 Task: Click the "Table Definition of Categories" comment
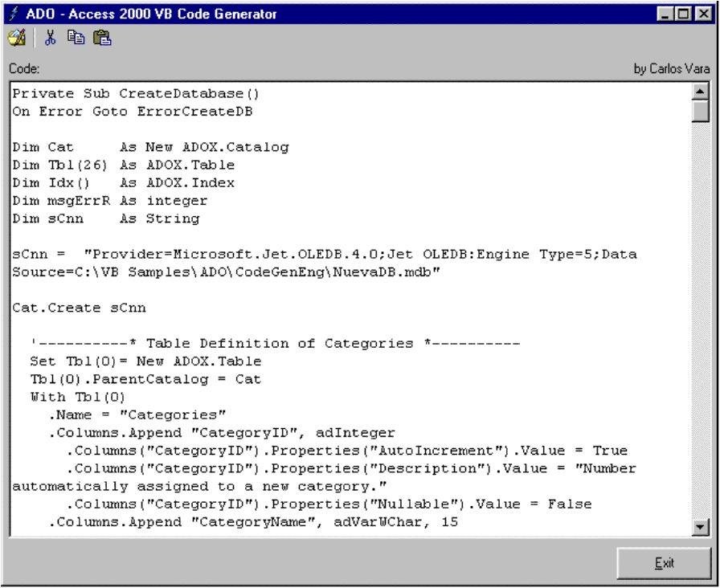pyautogui.click(x=276, y=344)
